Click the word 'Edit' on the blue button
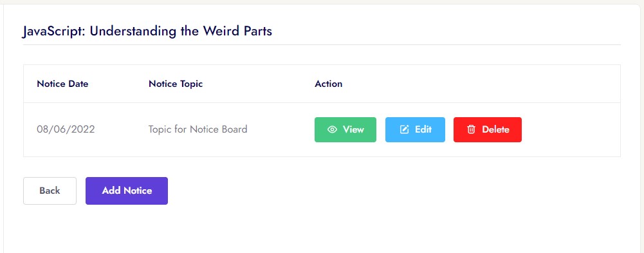This screenshot has height=253, width=644. pos(423,130)
